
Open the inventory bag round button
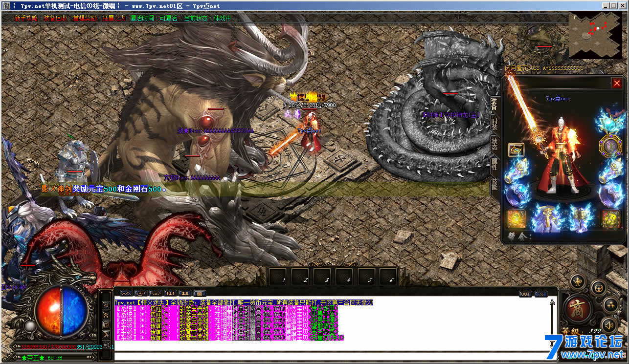click(x=599, y=288)
